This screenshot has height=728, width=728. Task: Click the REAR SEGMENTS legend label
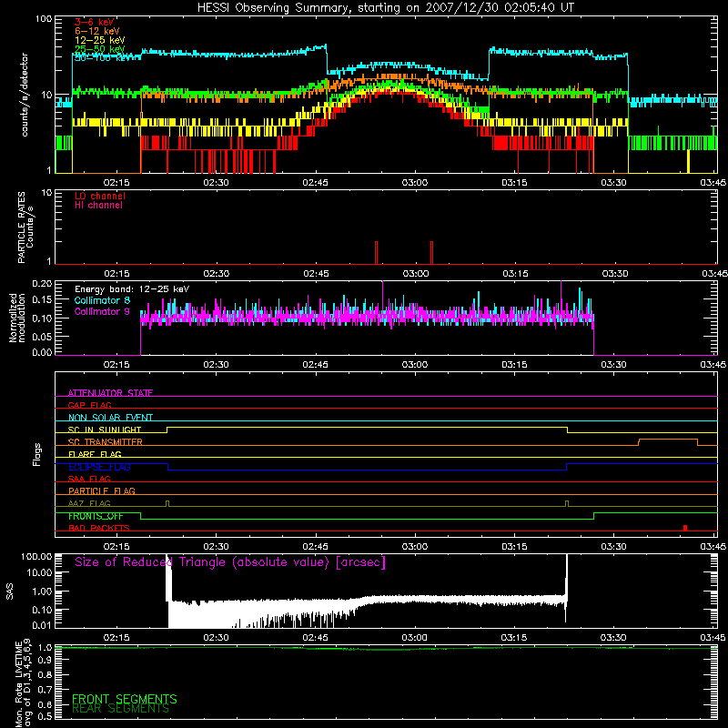pyautogui.click(x=121, y=709)
